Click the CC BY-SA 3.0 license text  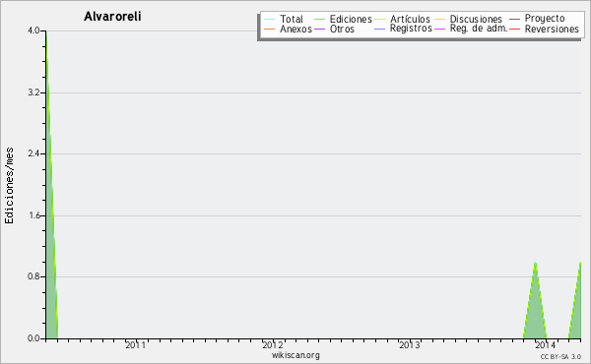coord(560,356)
